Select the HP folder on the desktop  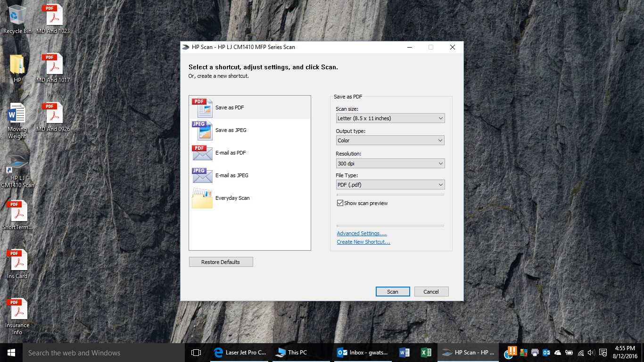[x=17, y=68]
